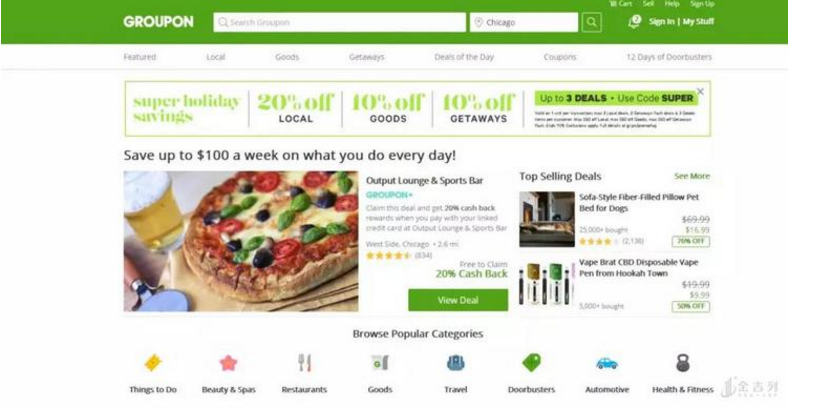This screenshot has width=824, height=415.
Task: Open the pet bed deal thumbnail
Action: pos(547,219)
